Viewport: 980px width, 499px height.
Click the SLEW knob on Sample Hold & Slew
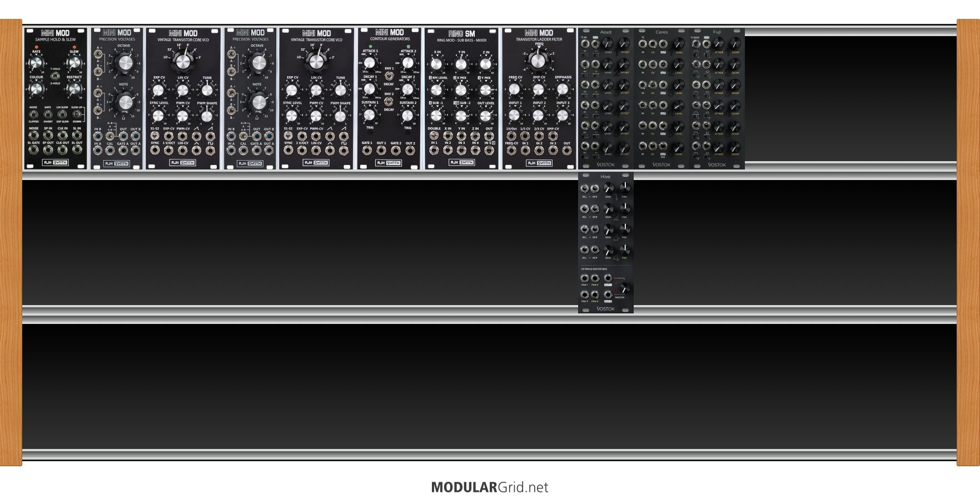(74, 62)
